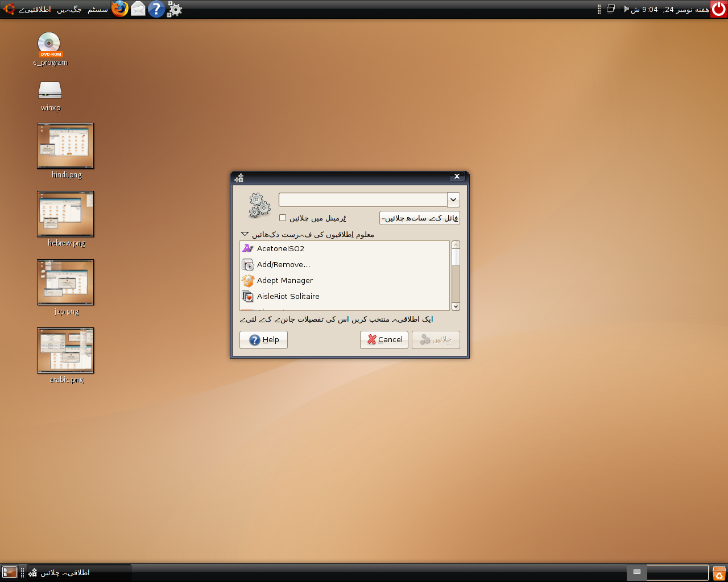Screen dimensions: 728x582
Task: Select AcetoneISO2 text in application list
Action: 280,248
